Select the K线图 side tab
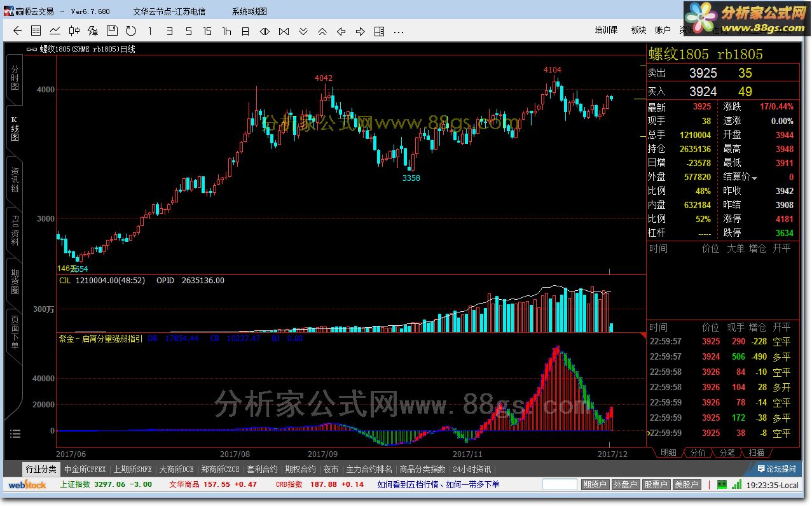The width and height of the screenshot is (812, 506). pyautogui.click(x=15, y=129)
